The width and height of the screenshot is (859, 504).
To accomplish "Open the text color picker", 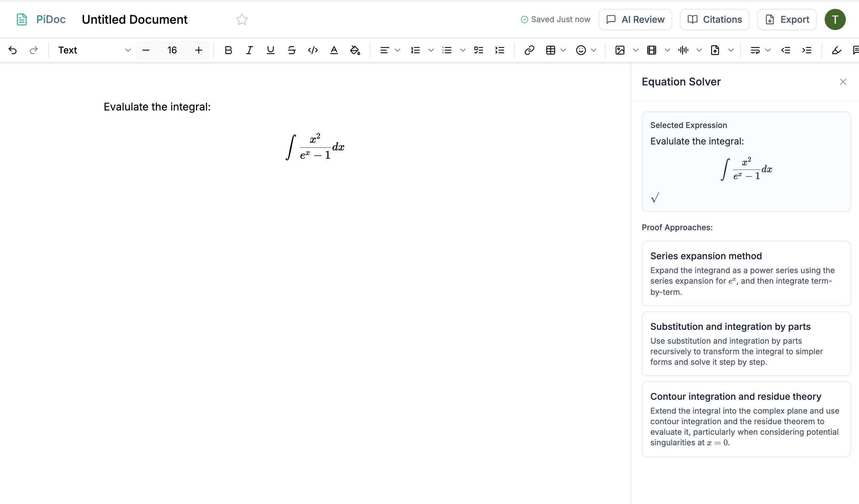I will (x=334, y=50).
